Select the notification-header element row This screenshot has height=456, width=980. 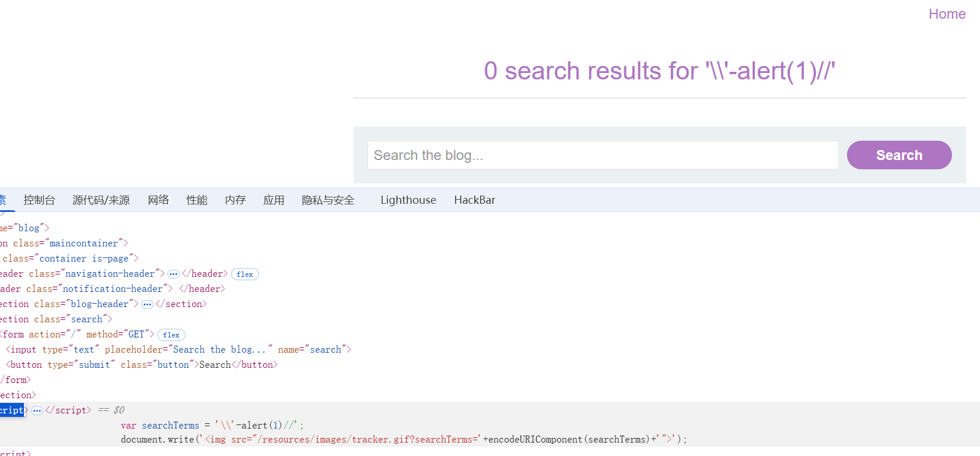[x=113, y=289]
